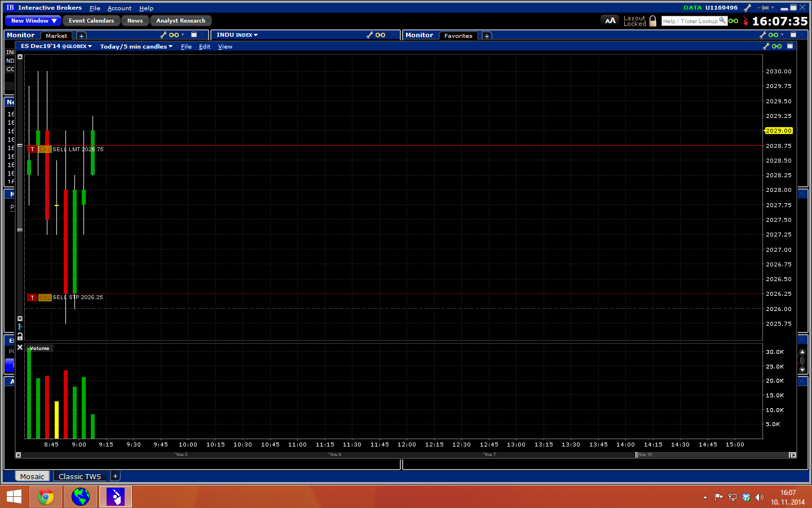Click the timeline scroll left arrow
Screen dimensions: 812x508
pos(18,455)
